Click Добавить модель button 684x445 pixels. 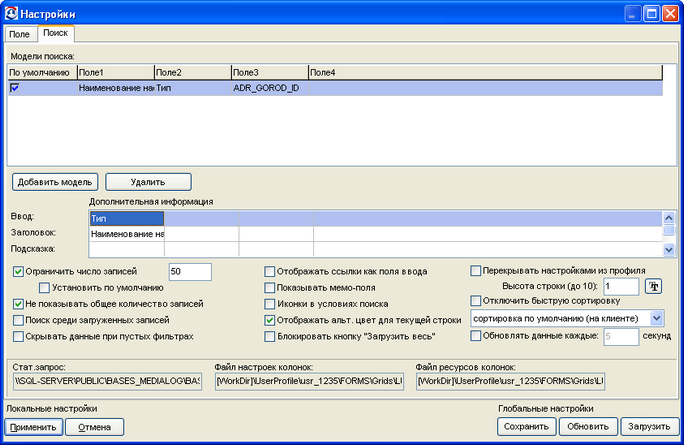(x=55, y=182)
